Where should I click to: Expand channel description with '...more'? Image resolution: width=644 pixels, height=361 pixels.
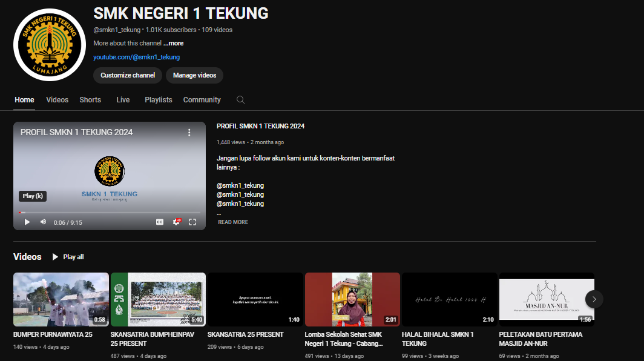click(x=173, y=43)
